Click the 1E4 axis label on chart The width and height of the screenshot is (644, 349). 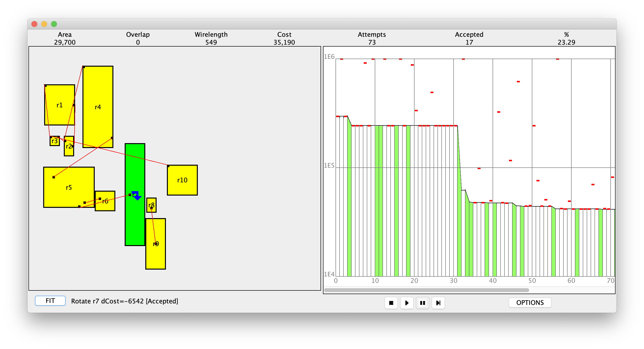[329, 274]
